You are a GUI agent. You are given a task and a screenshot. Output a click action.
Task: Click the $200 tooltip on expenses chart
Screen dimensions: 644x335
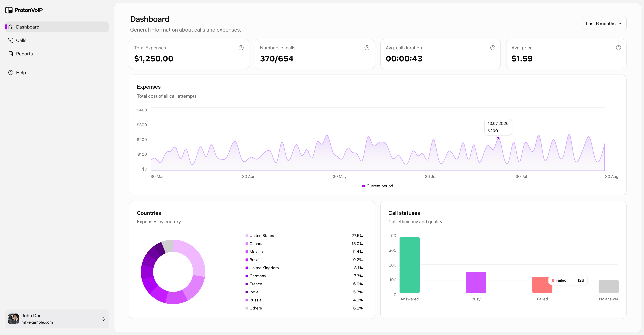point(498,127)
